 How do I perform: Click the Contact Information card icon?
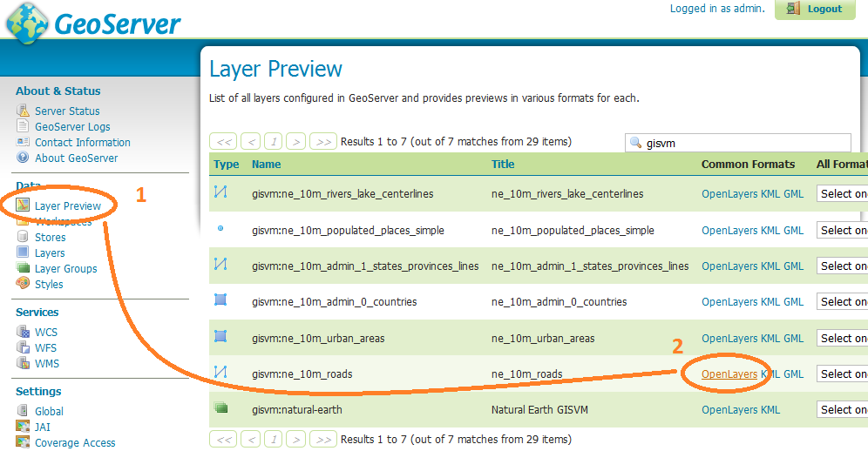tap(23, 142)
